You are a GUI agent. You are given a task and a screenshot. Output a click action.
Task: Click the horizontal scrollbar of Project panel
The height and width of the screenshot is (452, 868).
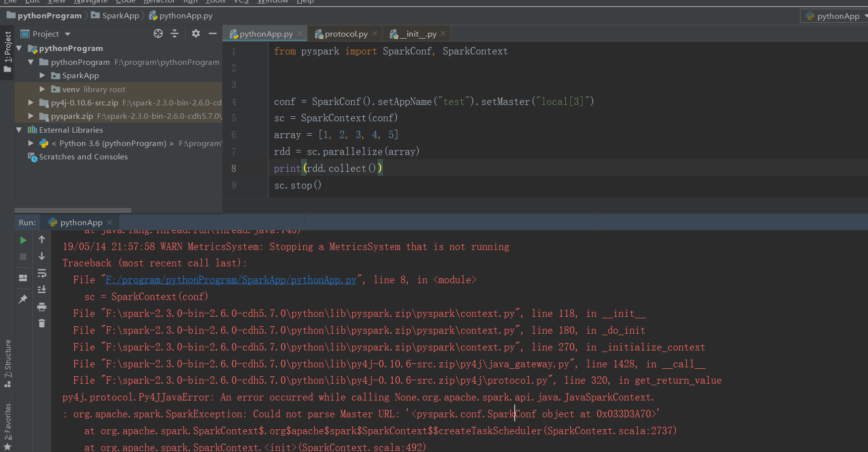tap(73, 210)
